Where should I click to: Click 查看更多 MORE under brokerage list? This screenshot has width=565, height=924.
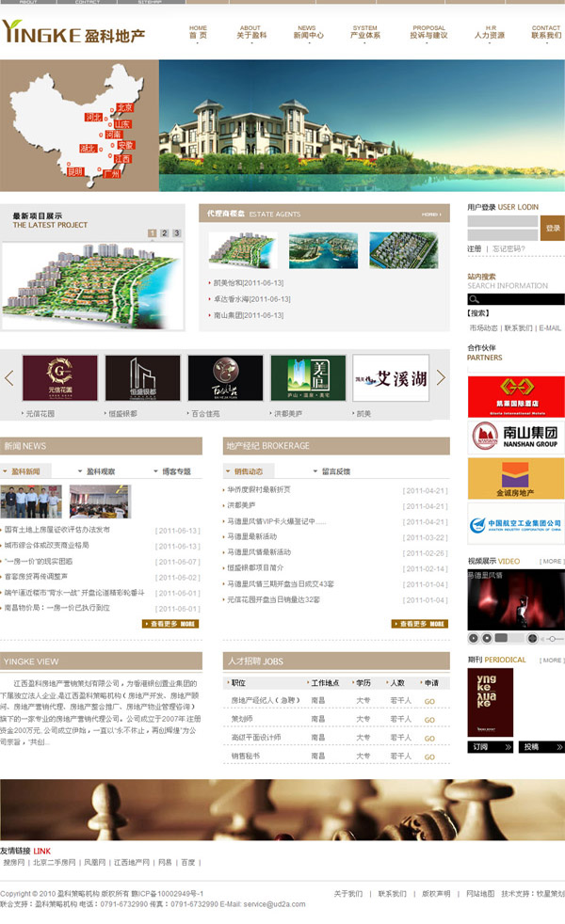[420, 624]
